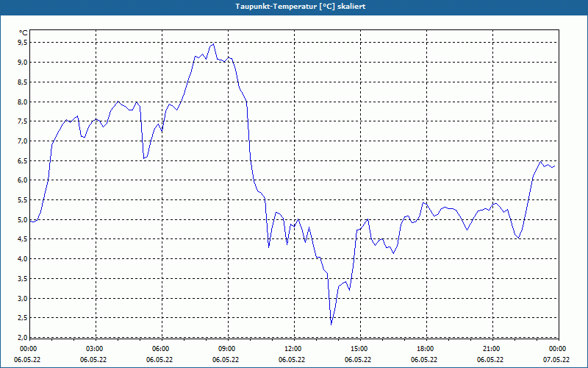This screenshot has width=588, height=368.
Task: Pick the '3,5' y-axis tick label
Action: pyautogui.click(x=23, y=279)
